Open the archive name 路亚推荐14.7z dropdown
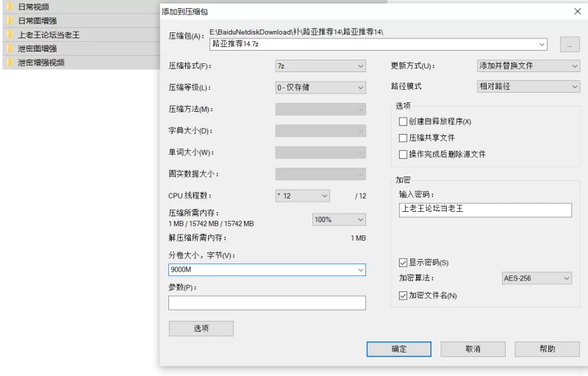 [542, 44]
